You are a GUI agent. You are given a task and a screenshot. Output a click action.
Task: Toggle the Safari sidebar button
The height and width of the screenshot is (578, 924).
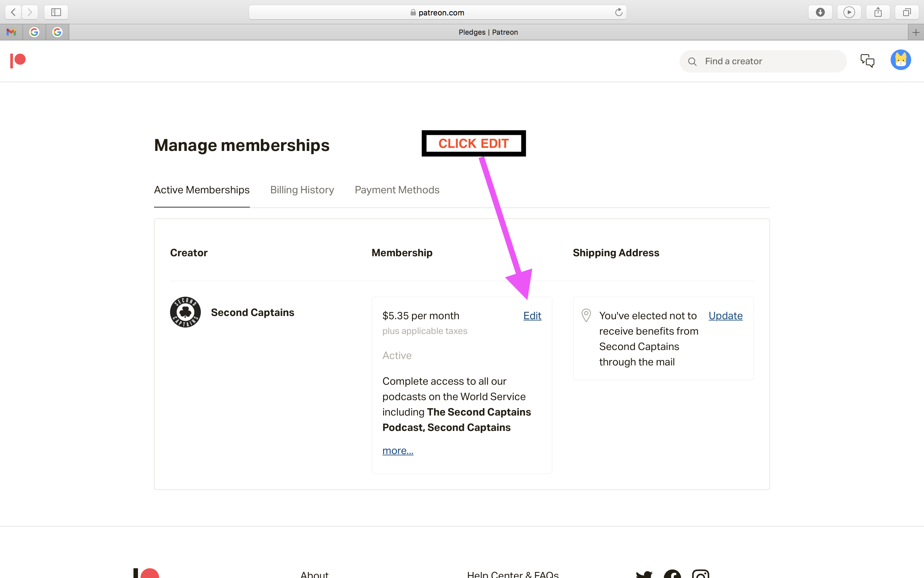56,12
